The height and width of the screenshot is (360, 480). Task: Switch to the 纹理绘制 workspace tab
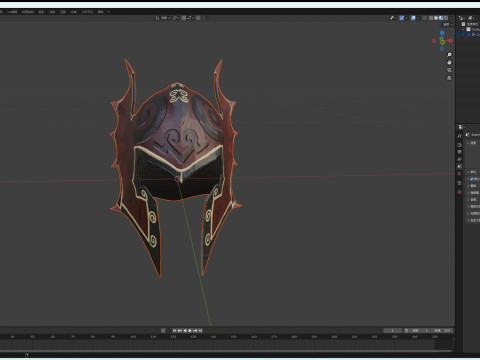coord(27,12)
